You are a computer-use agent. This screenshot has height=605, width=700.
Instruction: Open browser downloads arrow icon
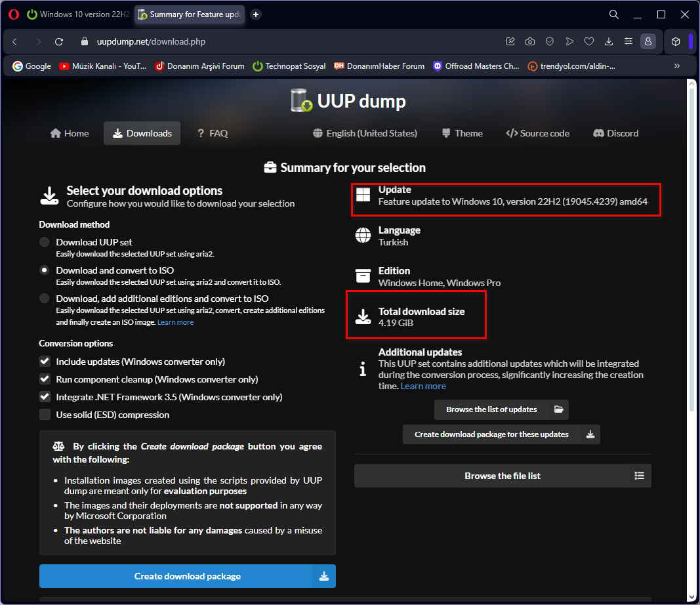609,41
